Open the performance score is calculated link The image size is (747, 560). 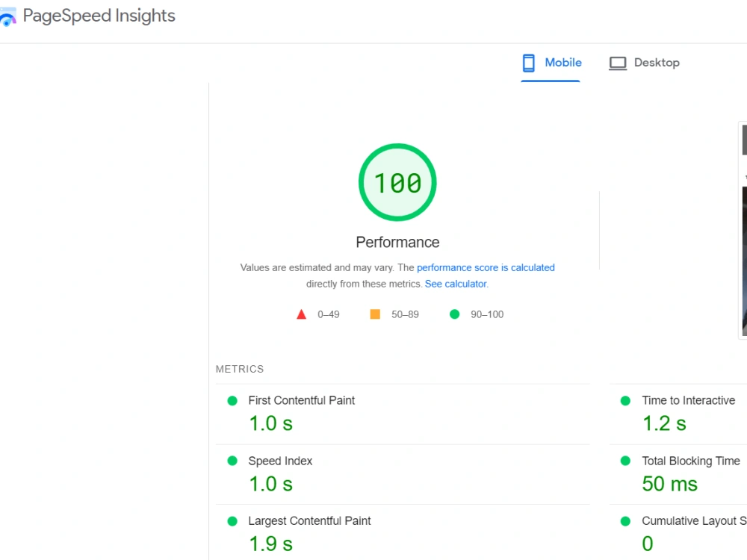486,267
